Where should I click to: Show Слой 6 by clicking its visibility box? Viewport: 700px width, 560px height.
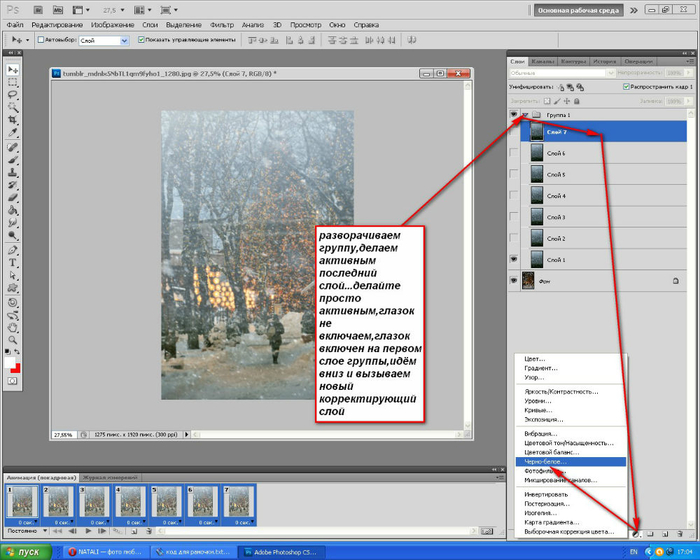pos(514,153)
